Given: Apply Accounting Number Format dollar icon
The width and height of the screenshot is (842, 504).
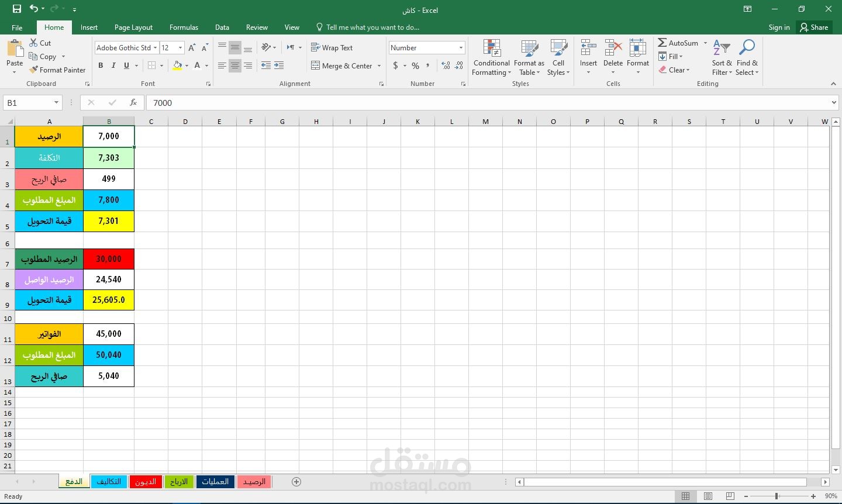Looking at the screenshot, I should 396,65.
